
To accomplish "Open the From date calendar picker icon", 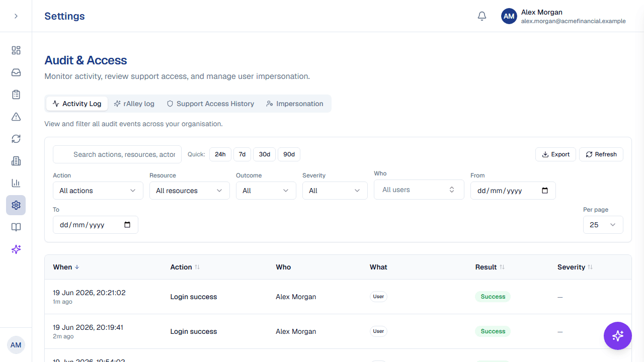I will [x=545, y=191].
